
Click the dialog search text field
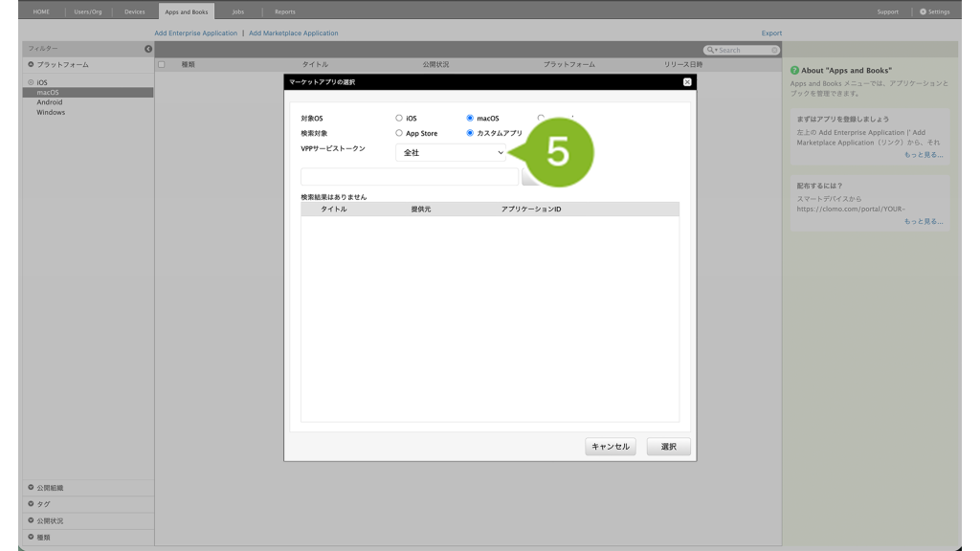(410, 177)
